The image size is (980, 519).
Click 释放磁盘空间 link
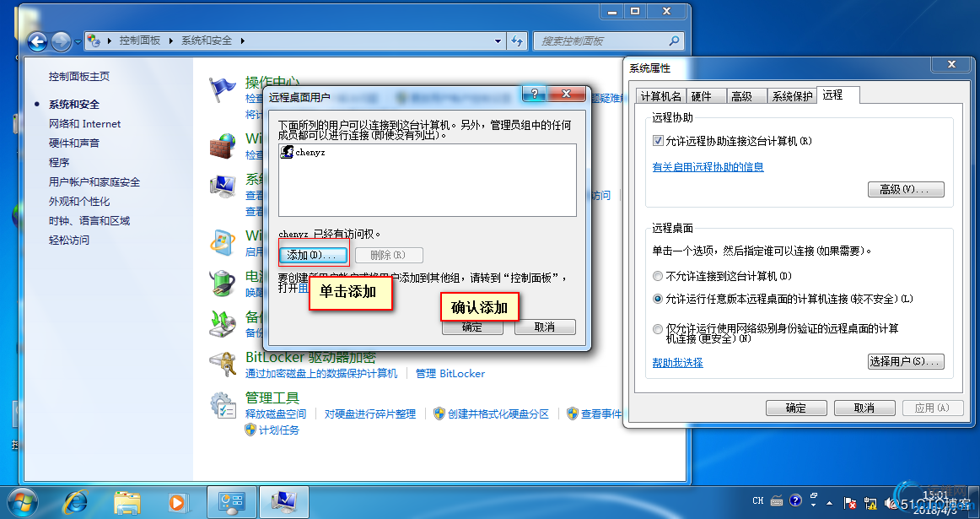[x=276, y=414]
